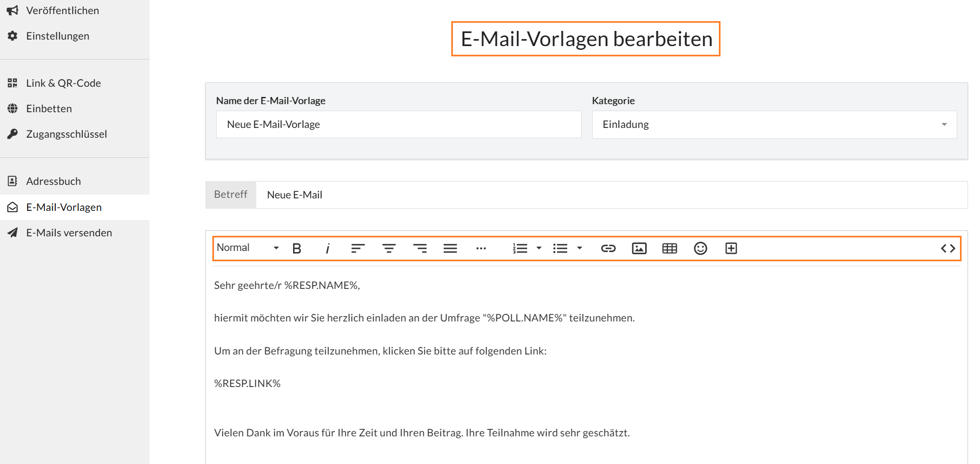
Task: Click the address book icon
Action: coord(12,181)
